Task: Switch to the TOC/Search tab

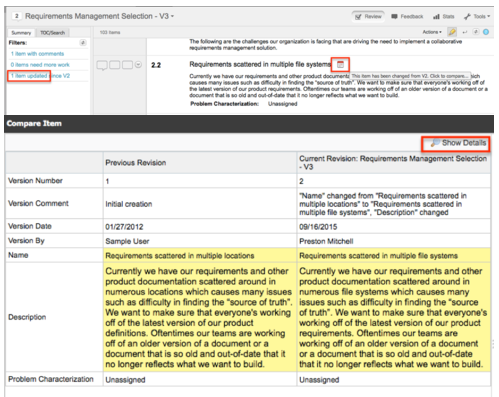Action: click(52, 33)
